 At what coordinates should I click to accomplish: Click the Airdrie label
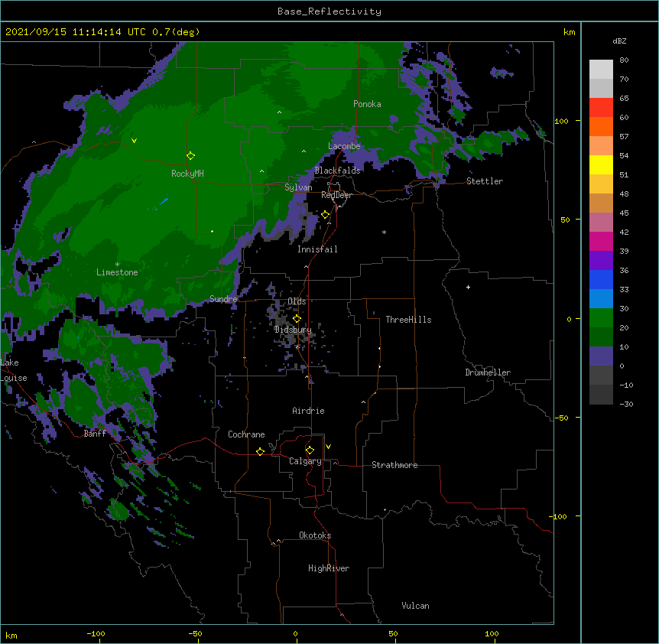coord(309,411)
